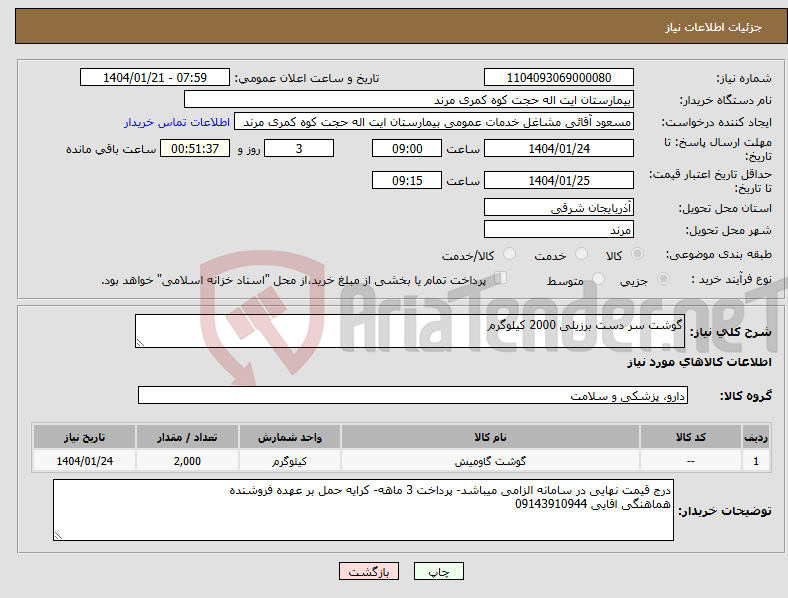
Task: Click the general need description text area
Action: (x=410, y=331)
